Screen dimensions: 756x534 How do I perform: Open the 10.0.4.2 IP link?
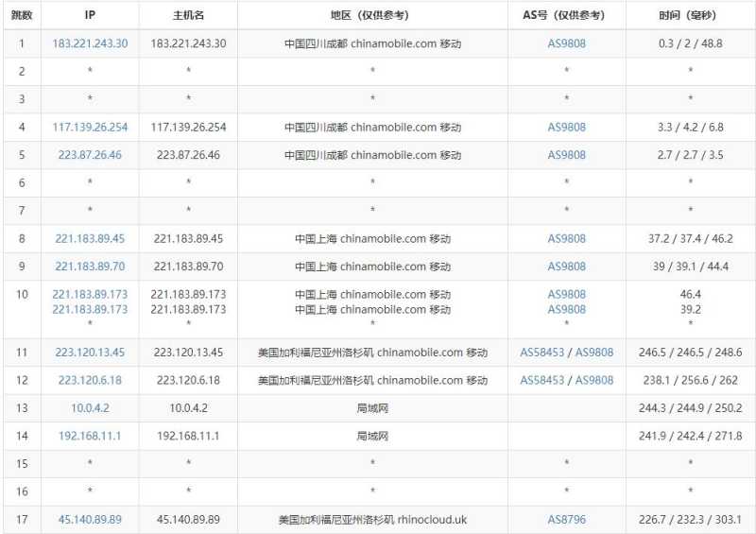point(90,408)
